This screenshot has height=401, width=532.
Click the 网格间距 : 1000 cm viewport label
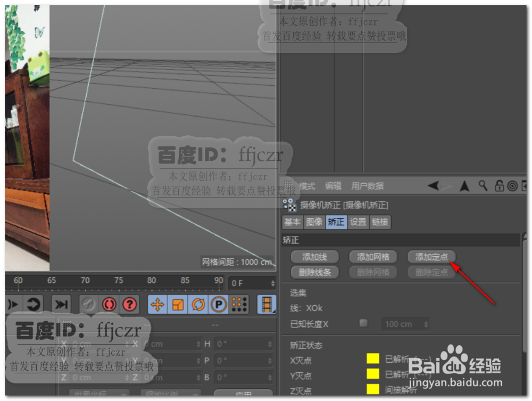pos(237,262)
